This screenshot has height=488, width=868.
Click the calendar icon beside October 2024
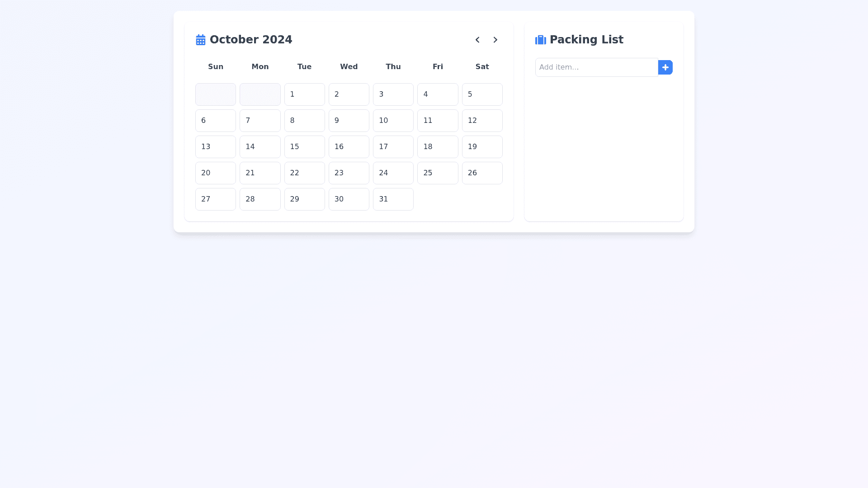[200, 40]
